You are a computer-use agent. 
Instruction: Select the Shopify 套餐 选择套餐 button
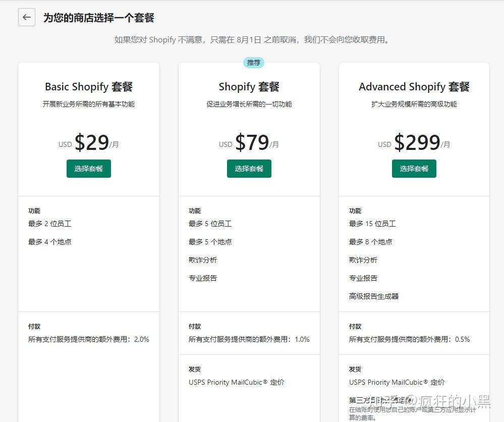(x=249, y=169)
